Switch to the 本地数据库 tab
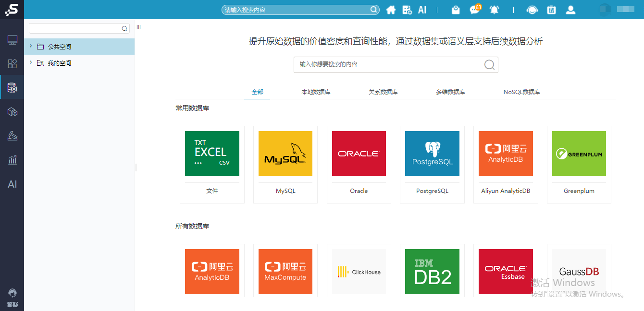This screenshot has height=311, width=644. click(316, 92)
